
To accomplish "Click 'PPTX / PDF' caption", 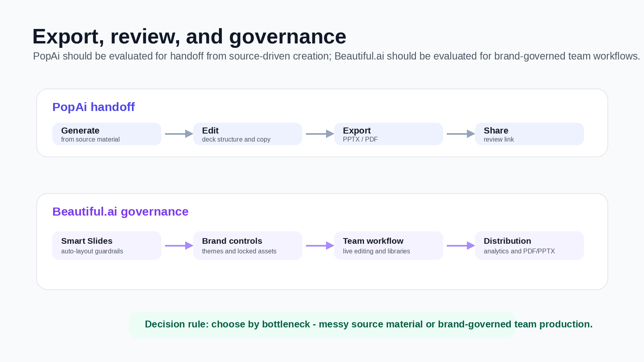I will [360, 140].
